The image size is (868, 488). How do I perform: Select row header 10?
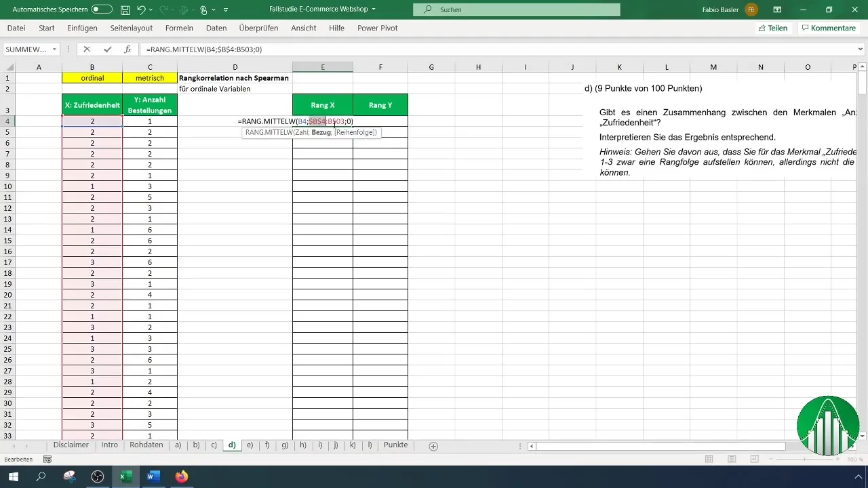[7, 186]
